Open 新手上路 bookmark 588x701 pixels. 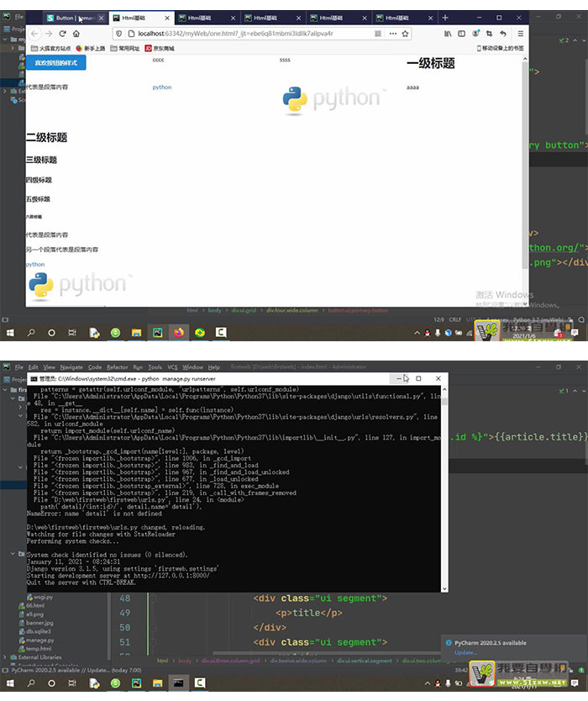click(91, 48)
